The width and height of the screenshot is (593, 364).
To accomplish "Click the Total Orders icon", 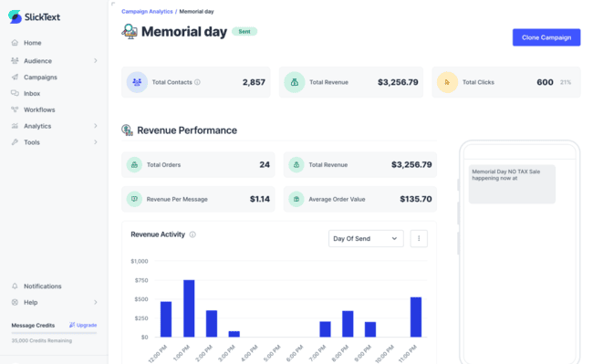I will coord(134,164).
